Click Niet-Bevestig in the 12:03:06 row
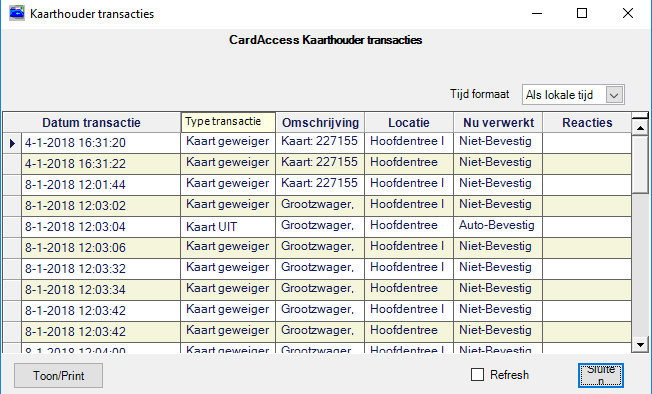The width and height of the screenshot is (652, 394). pos(498,248)
